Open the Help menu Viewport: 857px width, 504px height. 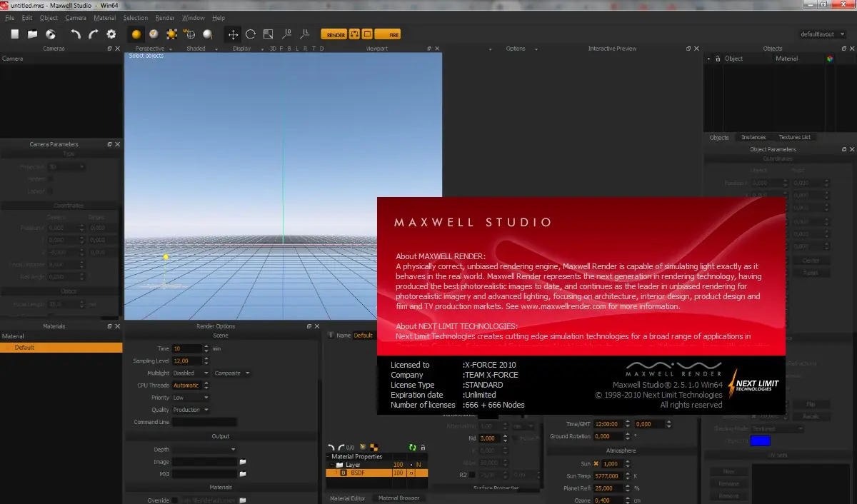pos(219,18)
